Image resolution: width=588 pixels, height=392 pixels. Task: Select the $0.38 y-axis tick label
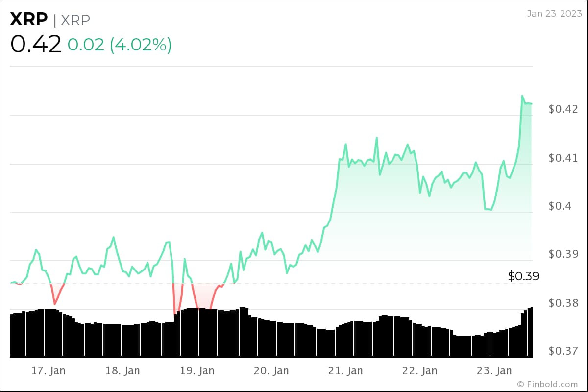[x=563, y=303]
